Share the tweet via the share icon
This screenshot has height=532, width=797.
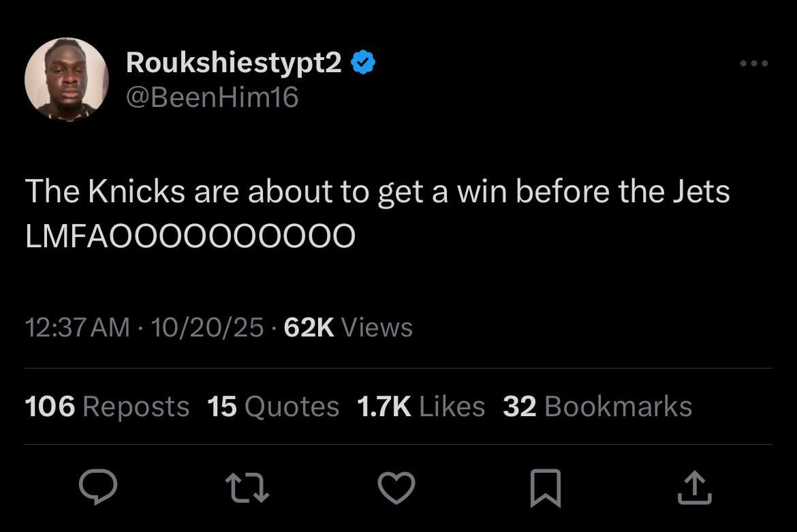[694, 487]
